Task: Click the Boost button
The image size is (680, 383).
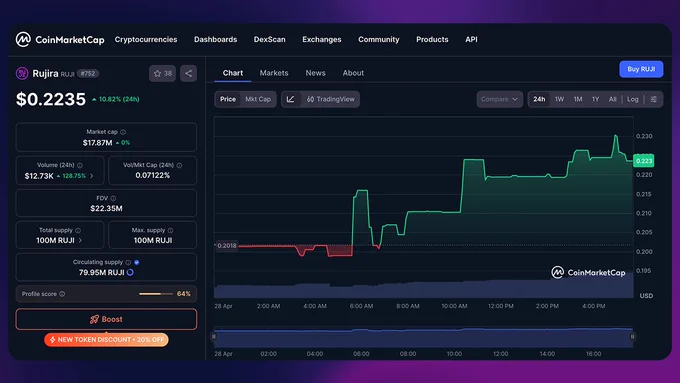Action: point(106,319)
